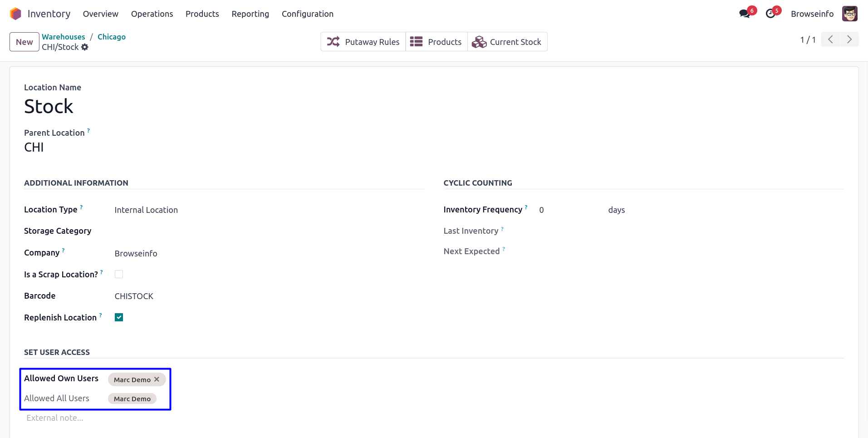Click the record pager 1 / 1
Image resolution: width=868 pixels, height=438 pixels.
coord(808,39)
